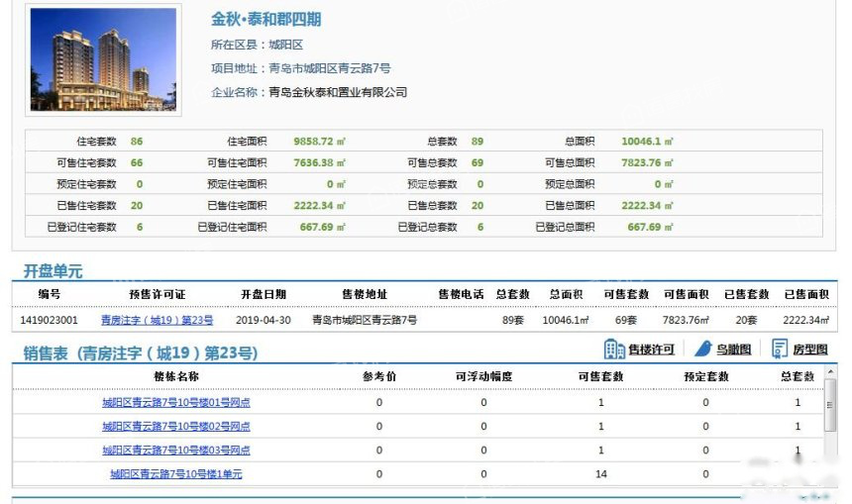Open the 房型图 link

coord(810,350)
